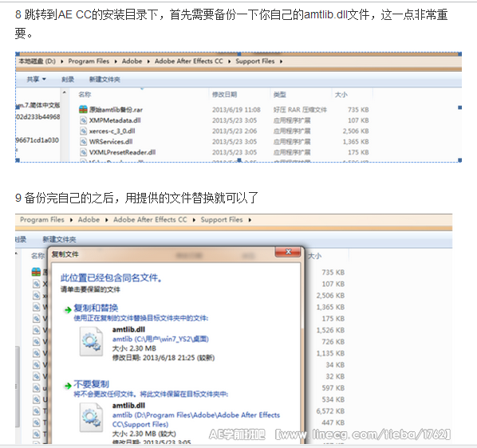
Task: Click the xerces-c_3_0.dll file icon
Action: tap(83, 131)
